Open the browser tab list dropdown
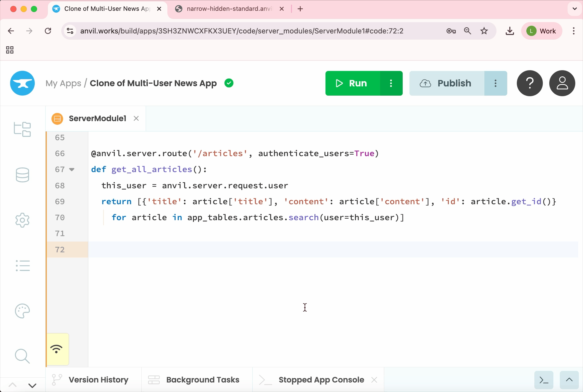583x392 pixels. point(575,9)
